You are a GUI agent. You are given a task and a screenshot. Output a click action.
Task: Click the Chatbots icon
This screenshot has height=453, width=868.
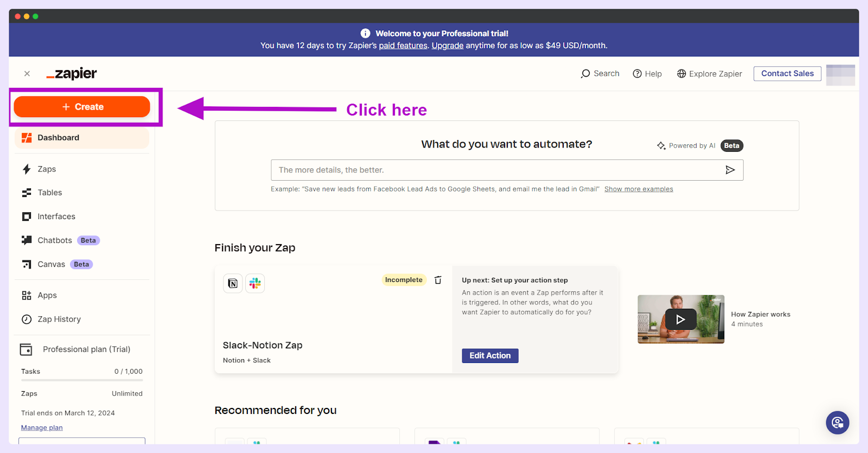(x=27, y=240)
